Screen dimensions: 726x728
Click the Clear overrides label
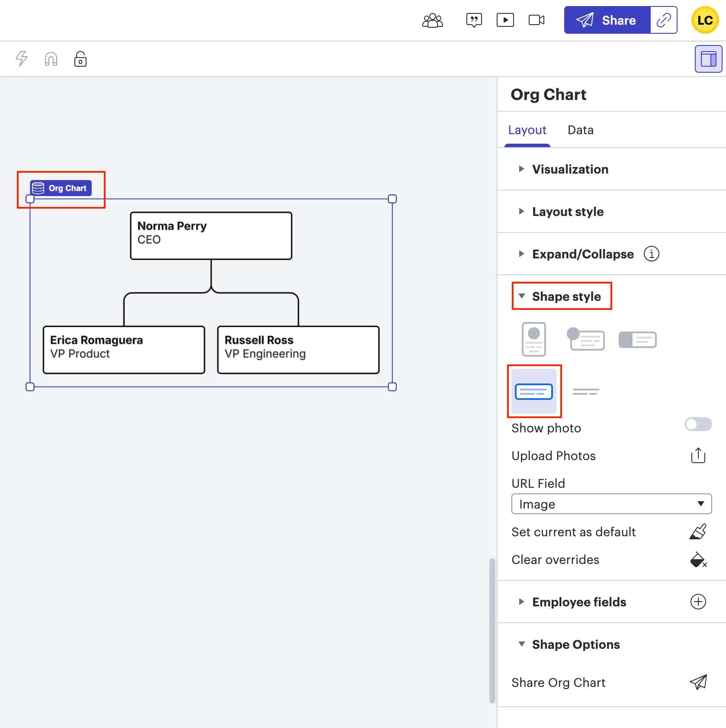click(x=555, y=560)
